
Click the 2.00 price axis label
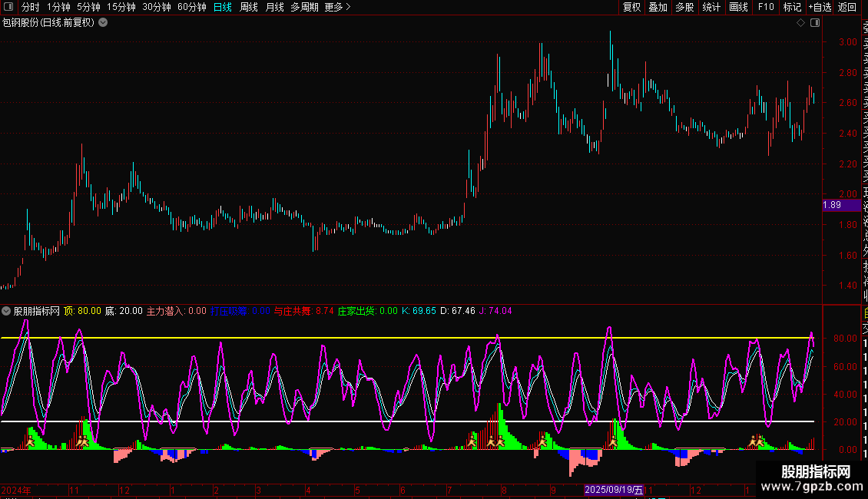(848, 194)
